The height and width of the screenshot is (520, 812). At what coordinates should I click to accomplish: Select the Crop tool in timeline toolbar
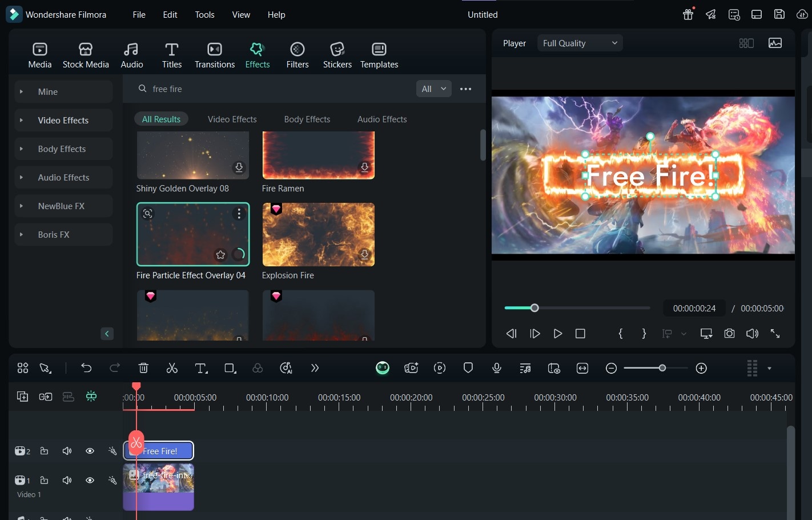tap(230, 369)
